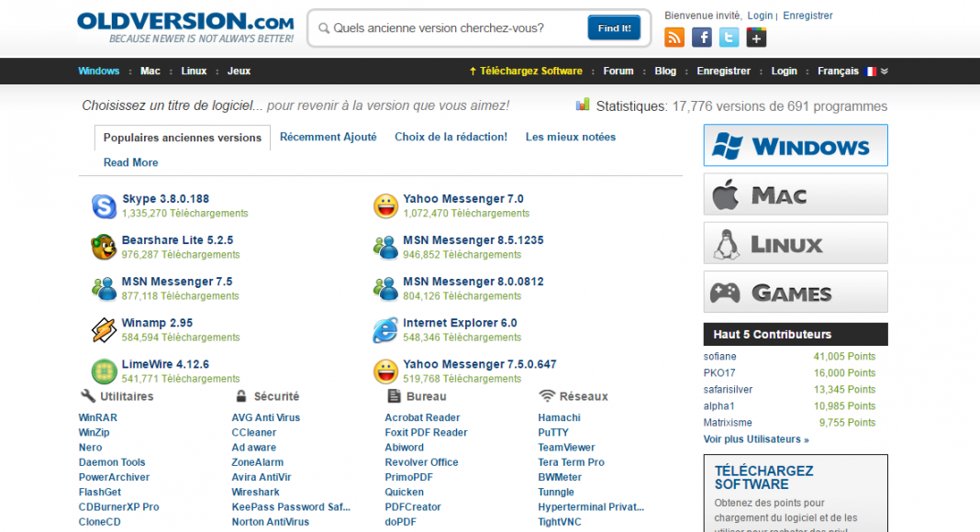Click the top header Enregistrer link
Viewport: 980px width, 532px height.
[x=807, y=16]
